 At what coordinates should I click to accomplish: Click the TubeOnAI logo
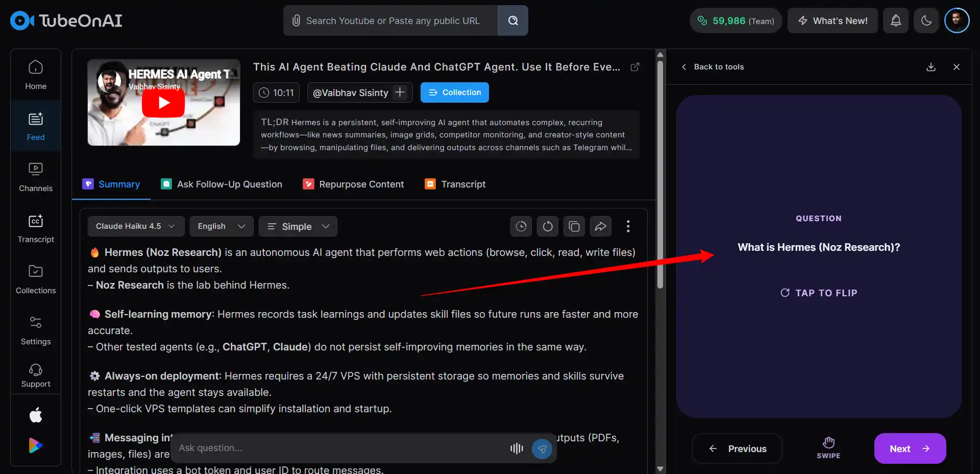[66, 20]
